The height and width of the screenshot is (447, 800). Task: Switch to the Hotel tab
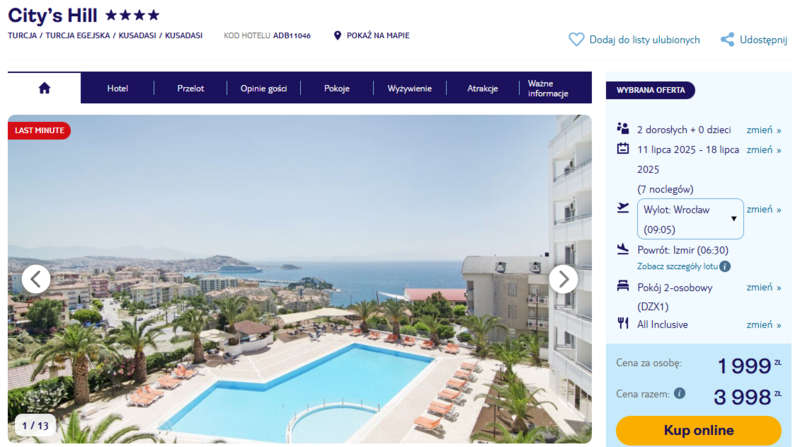tap(117, 88)
